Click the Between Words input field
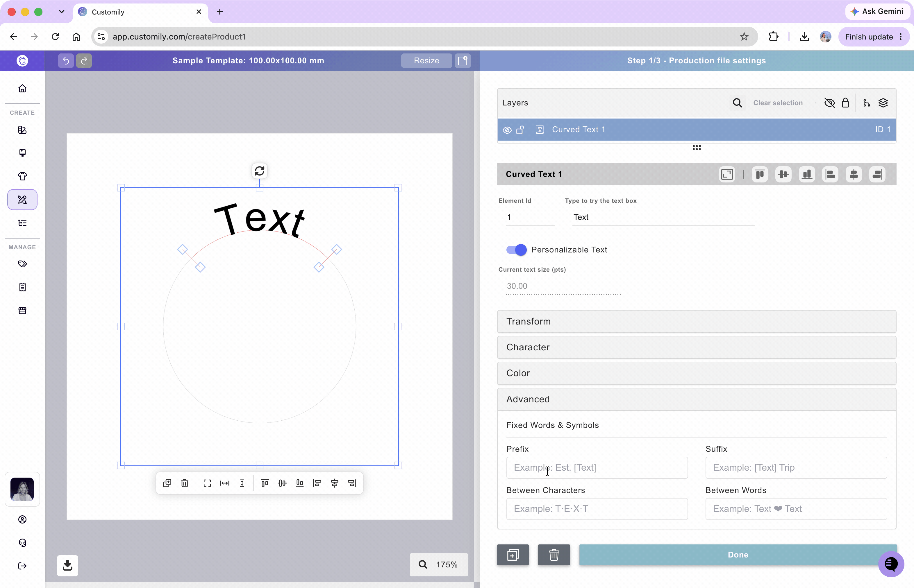 (x=796, y=509)
